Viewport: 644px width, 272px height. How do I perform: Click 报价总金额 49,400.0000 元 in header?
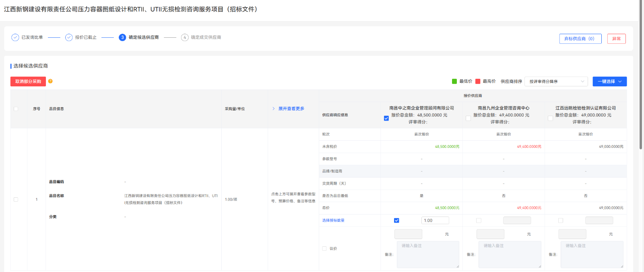[x=501, y=115]
